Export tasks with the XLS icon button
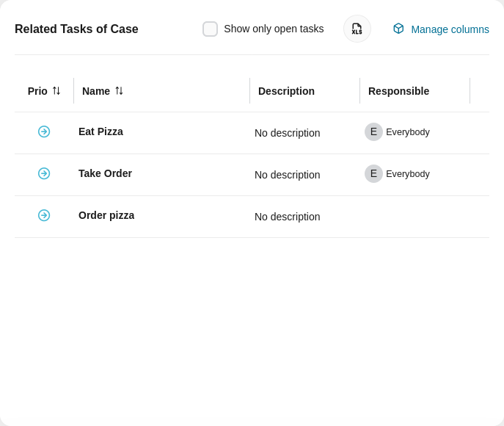This screenshot has width=504, height=426. pyautogui.click(x=357, y=29)
